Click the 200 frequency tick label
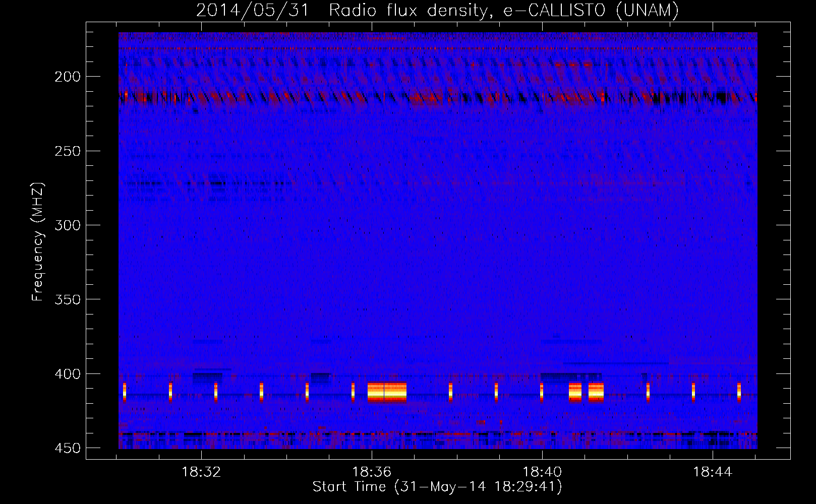The height and width of the screenshot is (504, 816). (67, 77)
